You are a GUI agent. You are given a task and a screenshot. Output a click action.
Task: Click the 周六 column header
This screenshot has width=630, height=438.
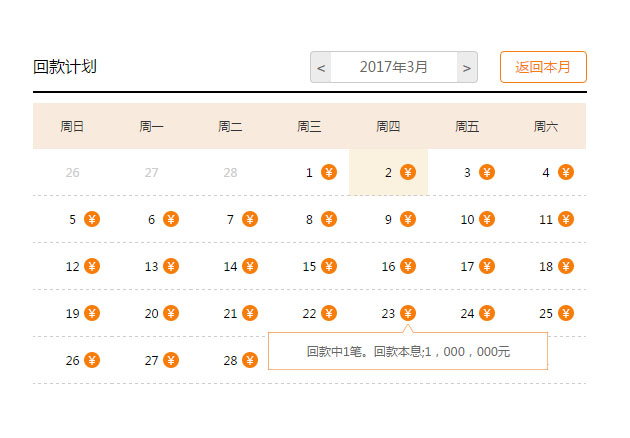546,126
